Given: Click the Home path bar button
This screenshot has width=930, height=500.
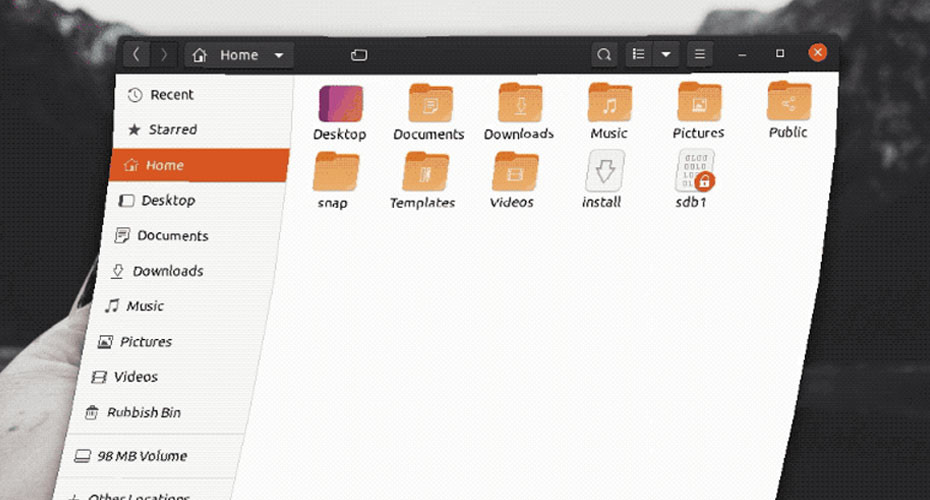Looking at the screenshot, I should [x=239, y=55].
